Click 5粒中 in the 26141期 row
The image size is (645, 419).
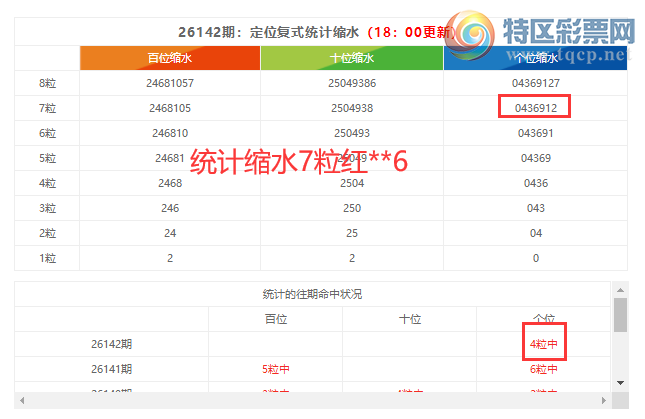(x=276, y=369)
